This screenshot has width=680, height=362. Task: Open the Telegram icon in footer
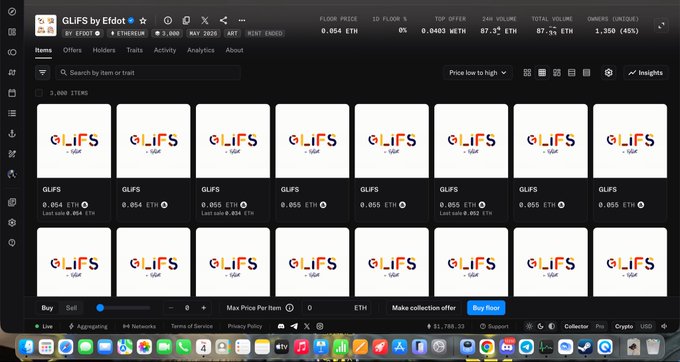click(x=294, y=326)
